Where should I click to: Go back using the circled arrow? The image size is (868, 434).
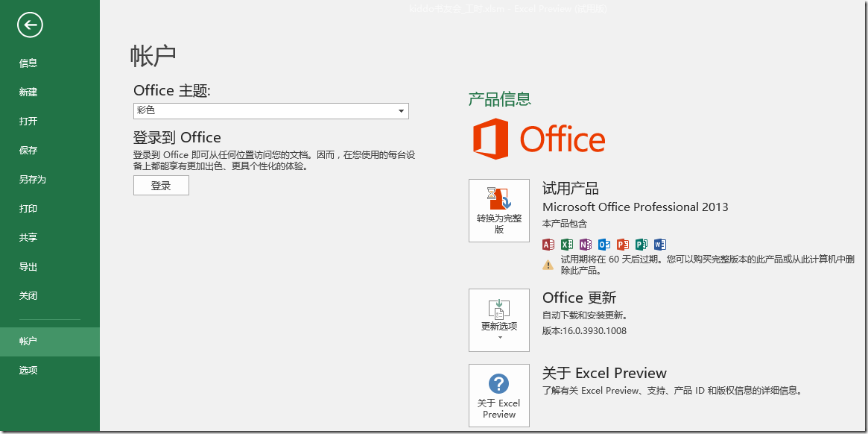tap(30, 25)
